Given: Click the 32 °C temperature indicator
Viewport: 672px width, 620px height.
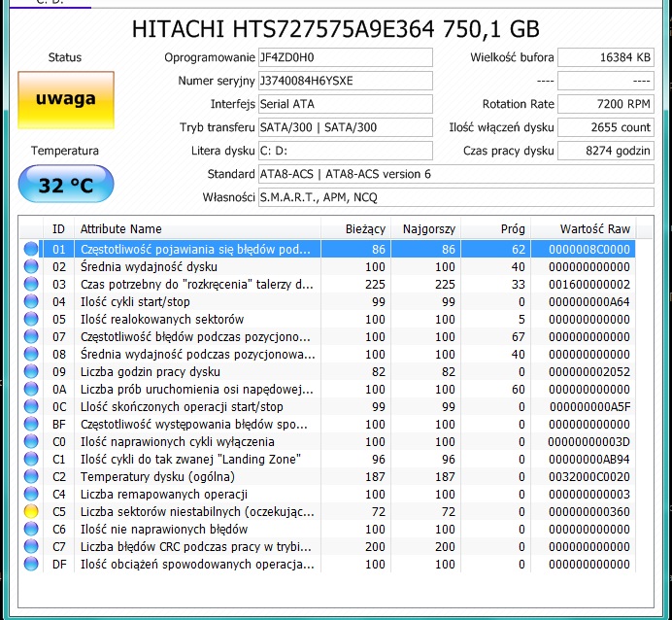Looking at the screenshot, I should pyautogui.click(x=66, y=185).
